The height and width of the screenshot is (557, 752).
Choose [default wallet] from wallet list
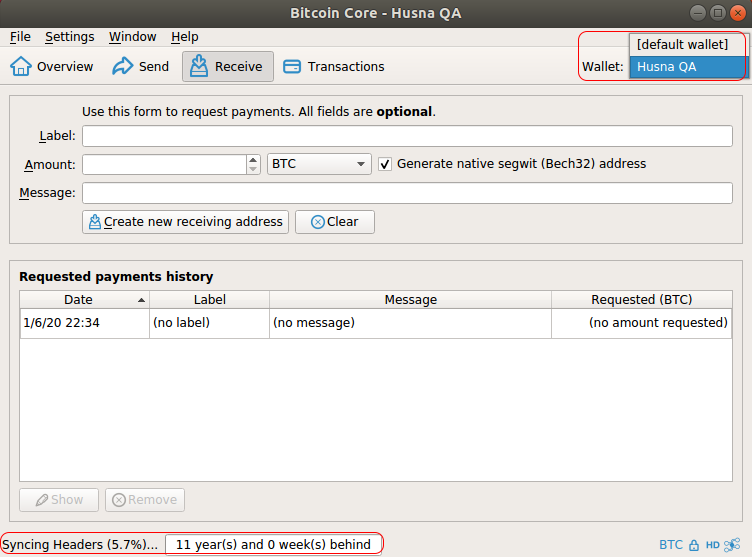687,45
